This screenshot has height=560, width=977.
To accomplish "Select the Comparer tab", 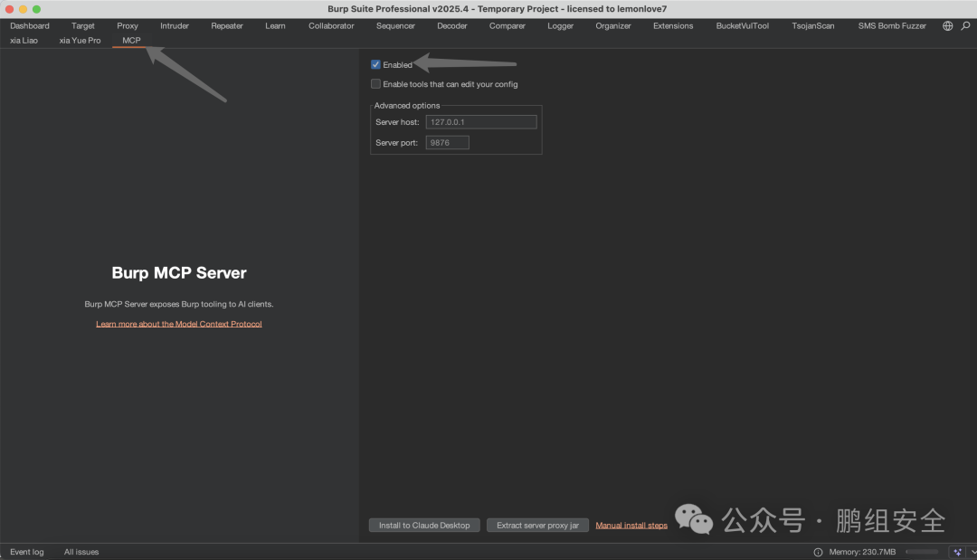I will click(507, 25).
